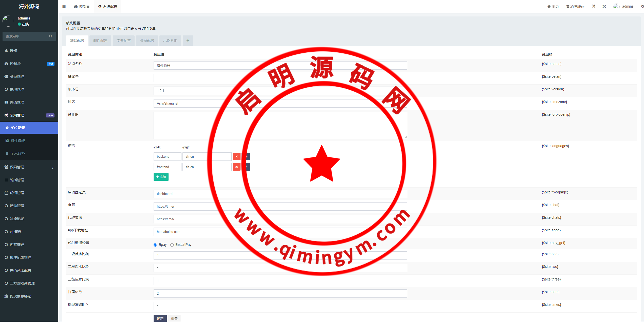Click the green 追加 button

coord(161,177)
